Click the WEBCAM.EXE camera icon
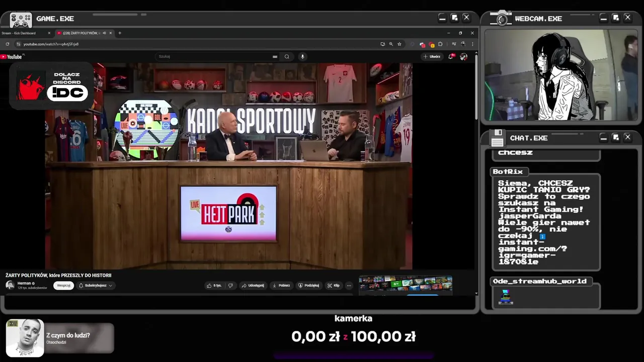644x362 pixels. coord(501,18)
